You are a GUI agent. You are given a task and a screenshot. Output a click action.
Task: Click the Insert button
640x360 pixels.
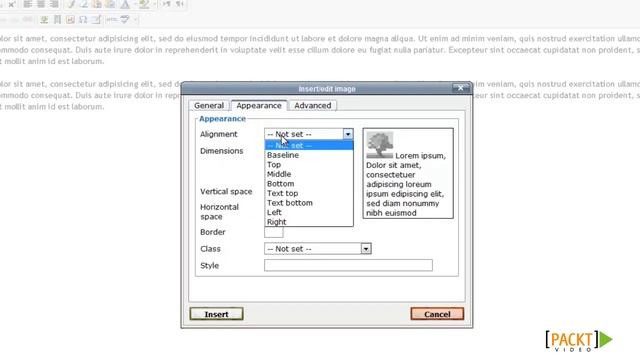(x=216, y=314)
